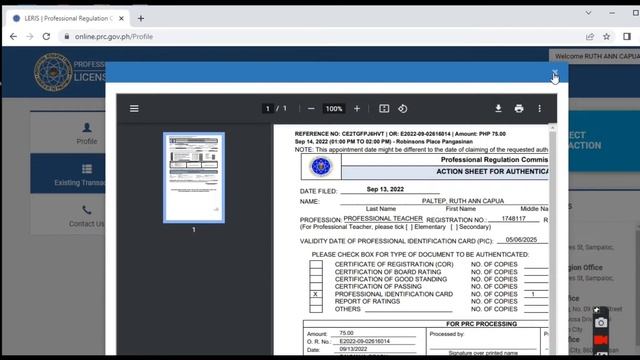The width and height of the screenshot is (640, 360).
Task: Select the LERIS Professional Regulation tab
Action: coord(68,18)
